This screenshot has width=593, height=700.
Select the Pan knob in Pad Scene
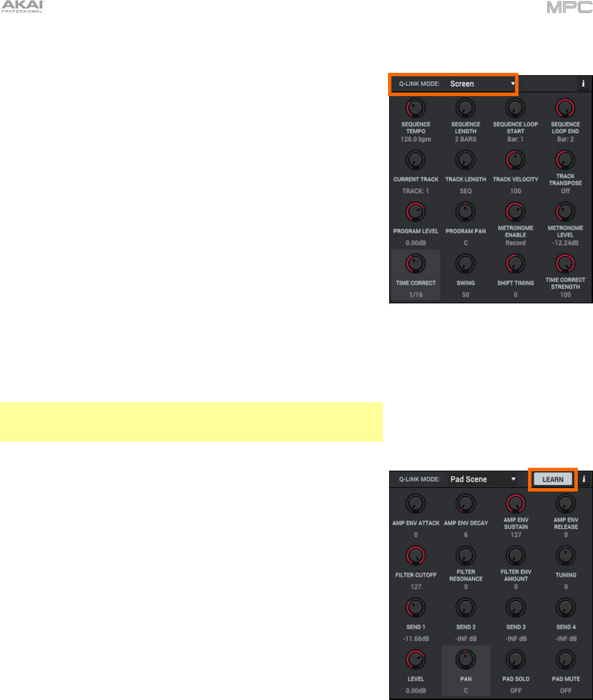pos(465,660)
